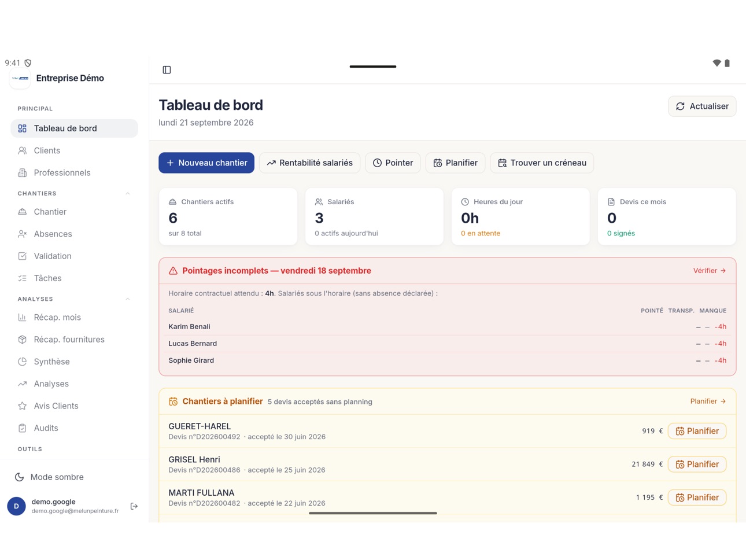Open Récap. mois
The image size is (746, 560).
tap(74, 317)
